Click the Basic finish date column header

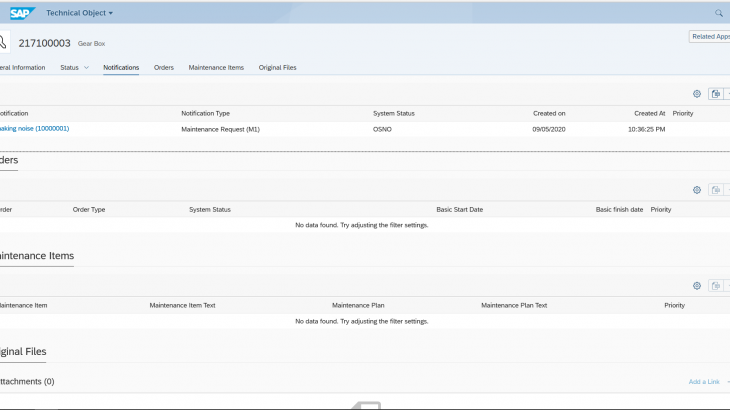pyautogui.click(x=619, y=209)
